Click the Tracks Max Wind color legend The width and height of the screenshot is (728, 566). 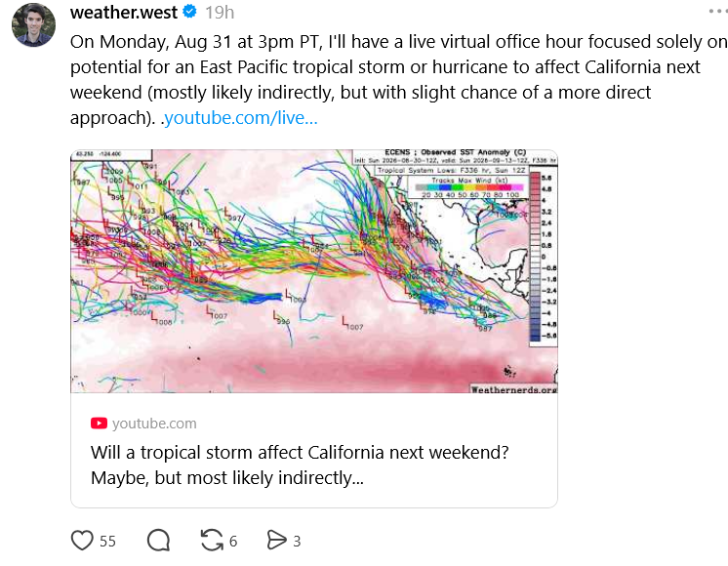469,187
